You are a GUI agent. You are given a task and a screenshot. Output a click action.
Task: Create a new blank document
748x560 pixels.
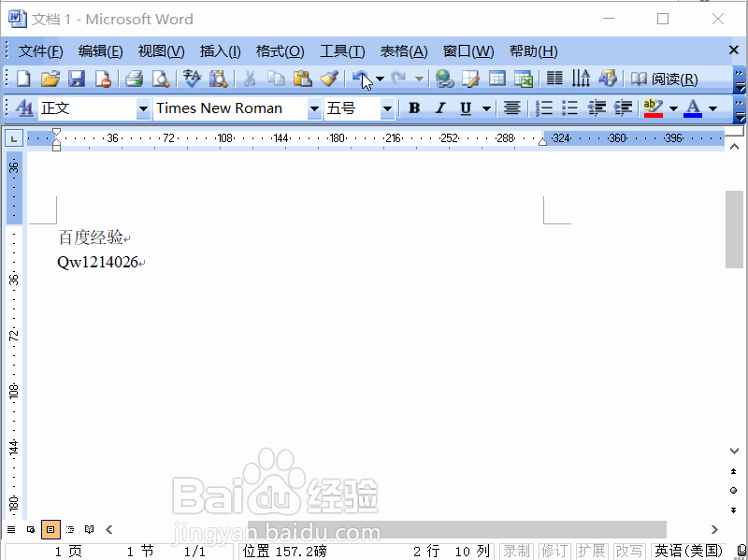[23, 79]
